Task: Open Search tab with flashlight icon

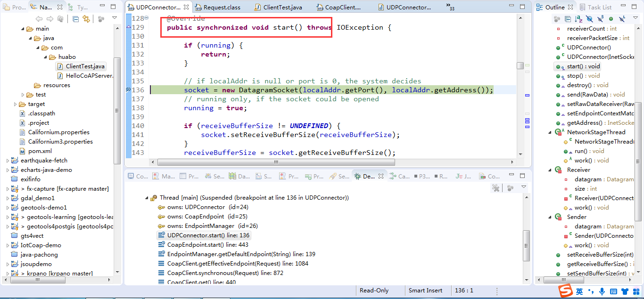Action: pos(339,176)
